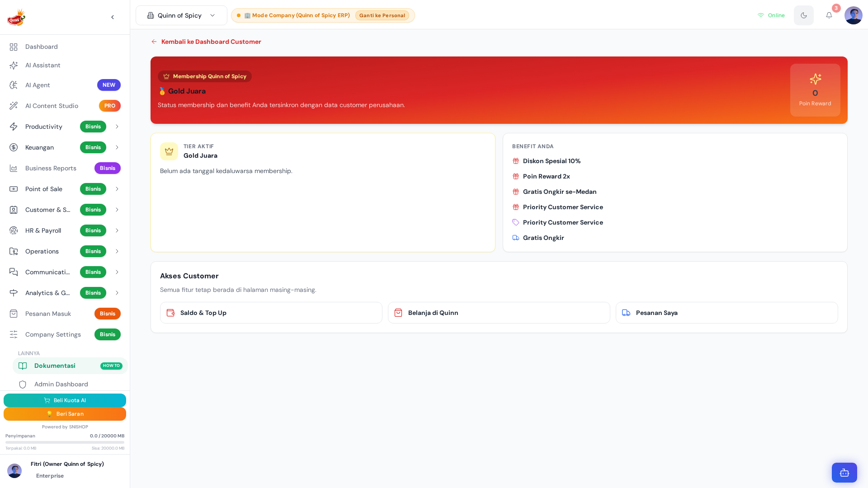
Task: Open the user avatar in top bar
Action: (854, 15)
